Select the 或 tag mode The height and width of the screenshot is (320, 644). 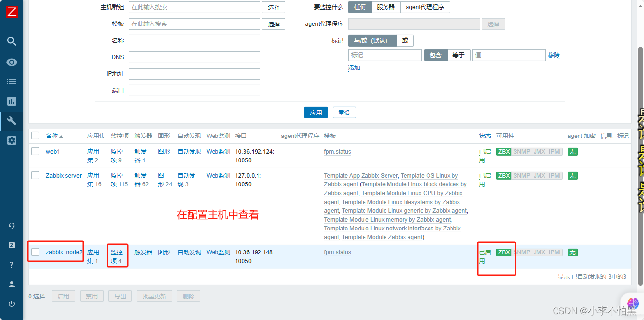405,41
